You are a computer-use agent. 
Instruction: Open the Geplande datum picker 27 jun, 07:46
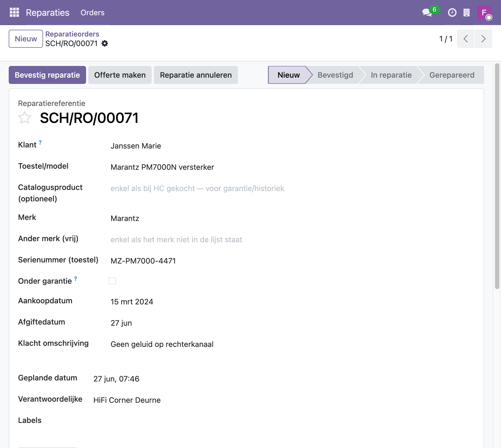click(x=283, y=379)
